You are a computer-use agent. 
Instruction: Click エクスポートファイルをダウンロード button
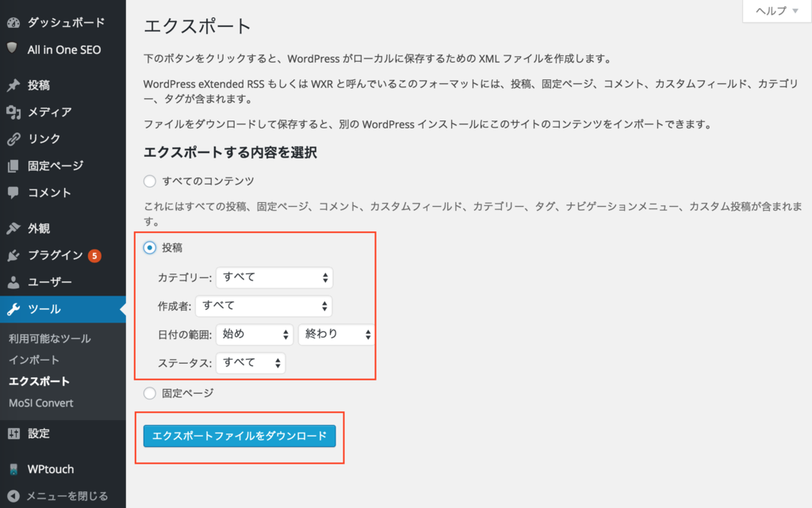point(239,436)
